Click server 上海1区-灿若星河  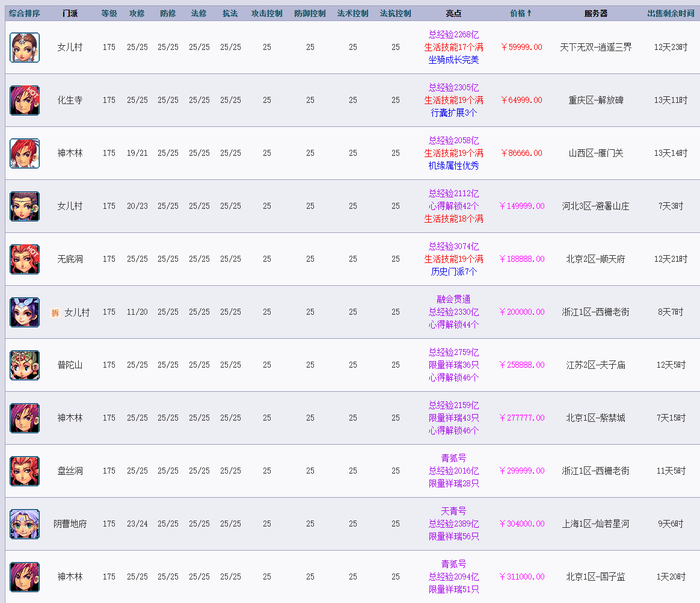tap(595, 524)
